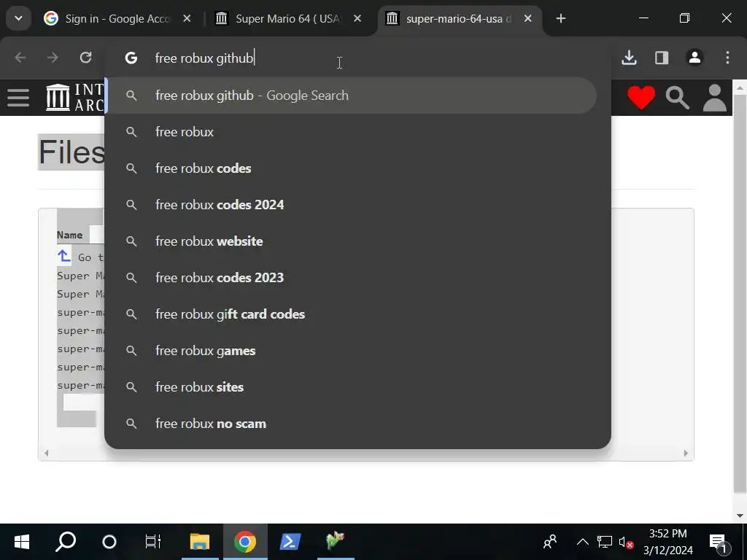Switch to Sign in - Google Accounts tab

(x=117, y=18)
